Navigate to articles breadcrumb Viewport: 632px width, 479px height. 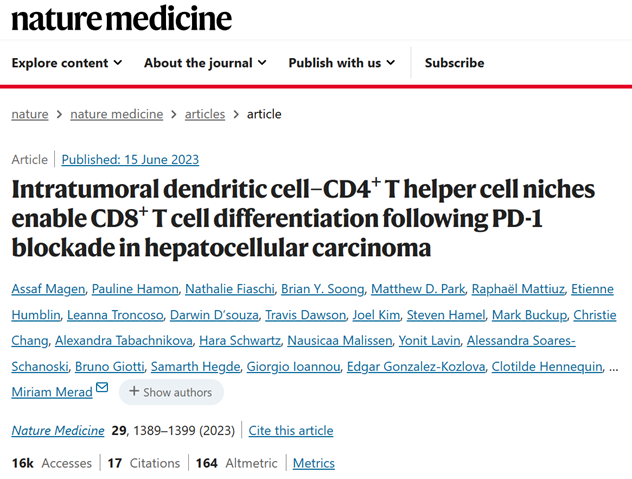(205, 115)
